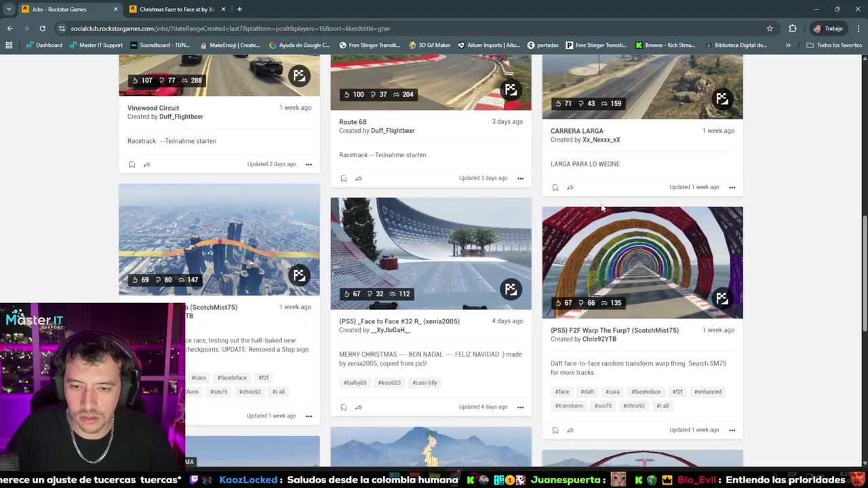Open Xx_Nexxx_xX creator profile
The image size is (868, 488).
pyautogui.click(x=601, y=140)
